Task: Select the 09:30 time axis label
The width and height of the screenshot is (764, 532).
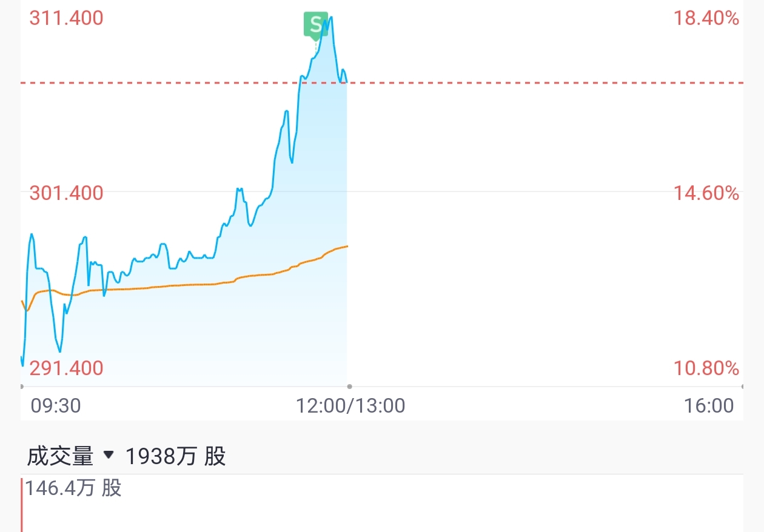Action: [x=56, y=405]
